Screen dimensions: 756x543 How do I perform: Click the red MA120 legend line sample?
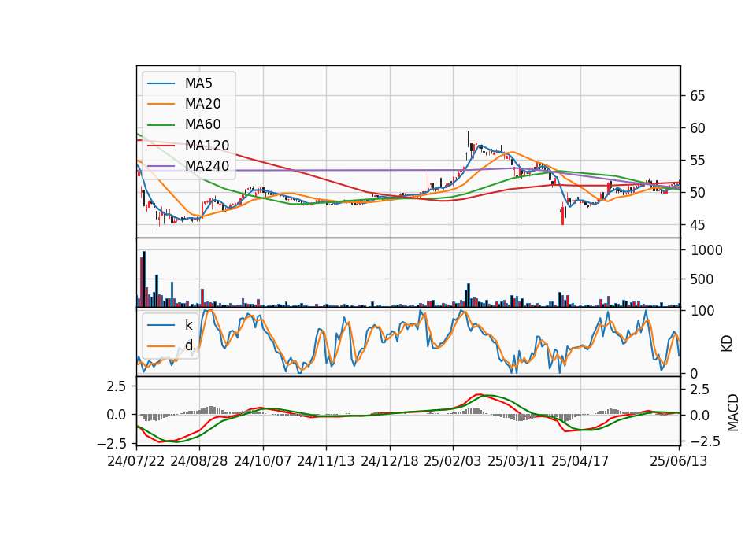click(161, 145)
